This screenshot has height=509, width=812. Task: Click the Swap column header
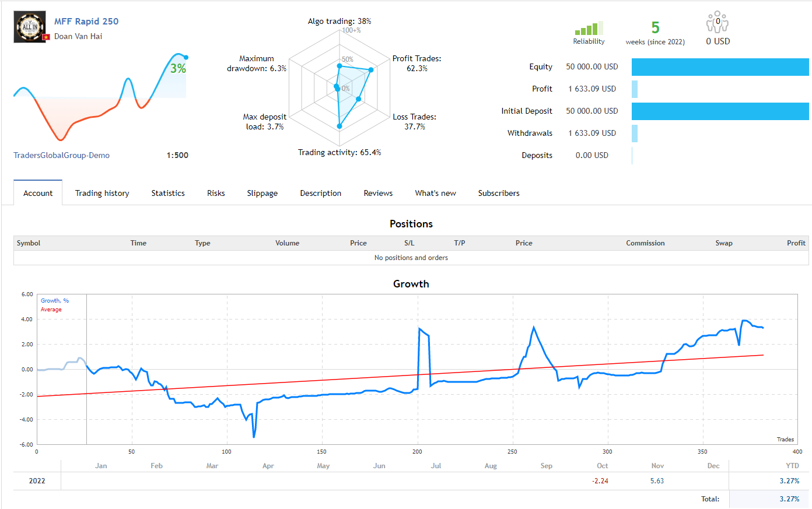[x=724, y=243]
